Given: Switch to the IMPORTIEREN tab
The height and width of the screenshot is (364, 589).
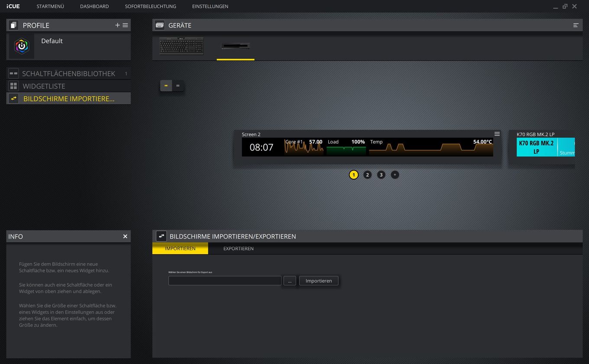Looking at the screenshot, I should 180,248.
